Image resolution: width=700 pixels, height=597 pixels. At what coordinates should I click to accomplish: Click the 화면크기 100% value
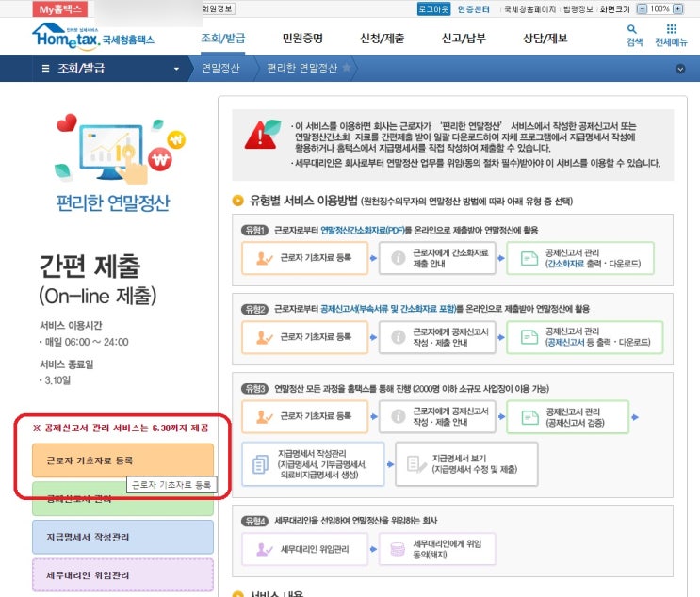click(x=659, y=8)
